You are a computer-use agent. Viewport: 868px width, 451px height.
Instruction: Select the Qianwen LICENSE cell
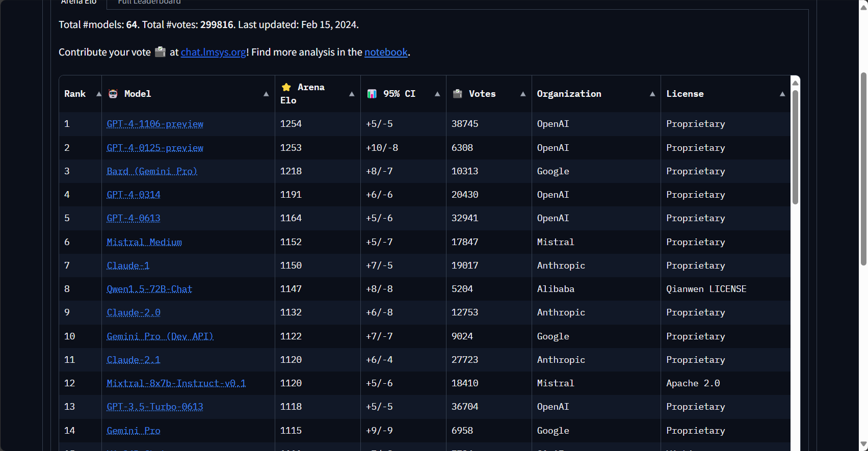pos(706,289)
